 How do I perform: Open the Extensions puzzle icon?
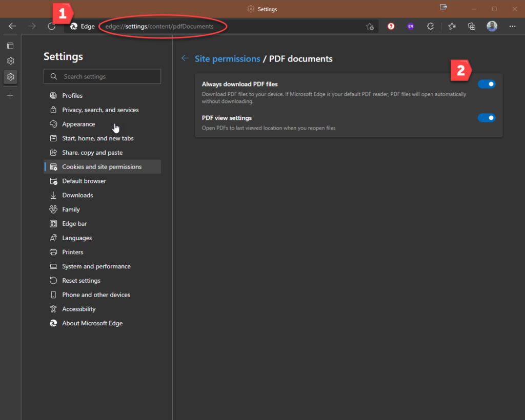[431, 26]
